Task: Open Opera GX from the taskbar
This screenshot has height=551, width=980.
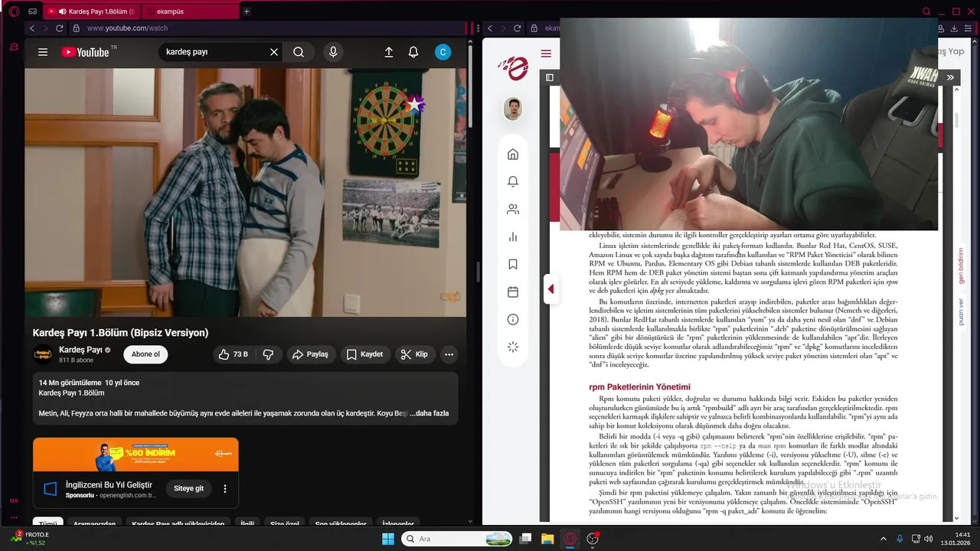Action: pyautogui.click(x=570, y=539)
